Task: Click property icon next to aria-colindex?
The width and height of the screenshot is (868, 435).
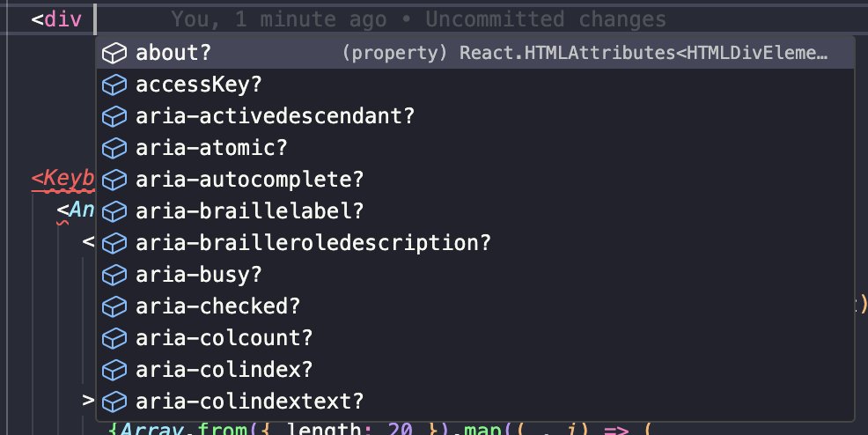Action: (114, 370)
